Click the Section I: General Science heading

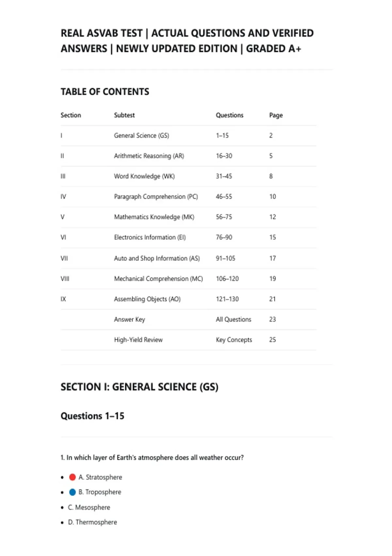(x=139, y=387)
